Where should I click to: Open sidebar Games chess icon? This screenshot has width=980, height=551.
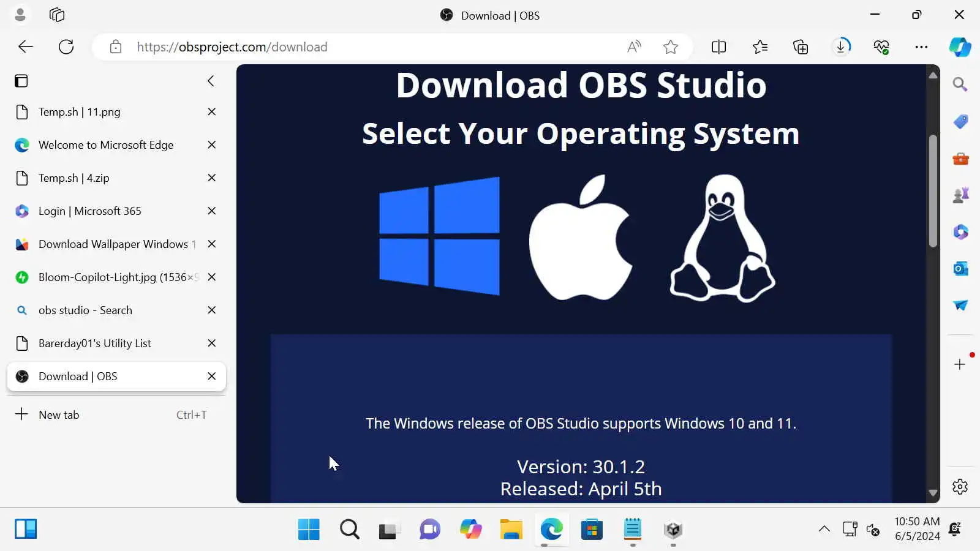(x=960, y=195)
